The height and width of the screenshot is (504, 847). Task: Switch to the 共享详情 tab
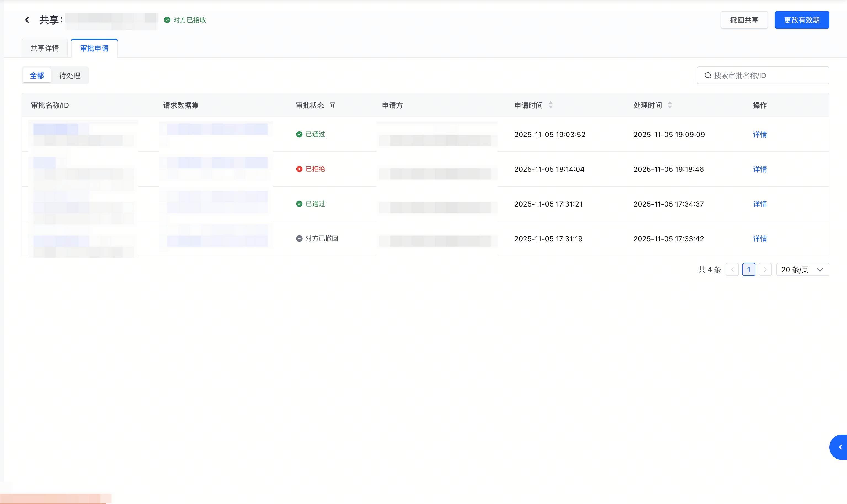pos(44,48)
